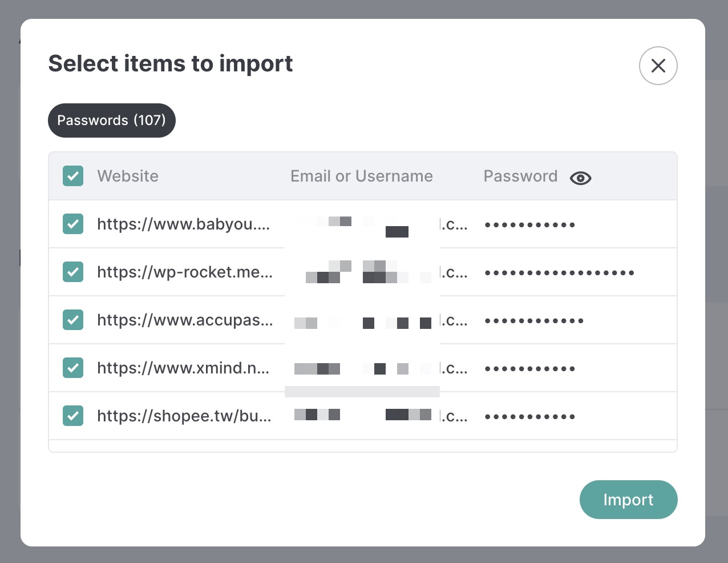Select the https://www.babyou URL text
This screenshot has width=728, height=563.
coord(183,224)
